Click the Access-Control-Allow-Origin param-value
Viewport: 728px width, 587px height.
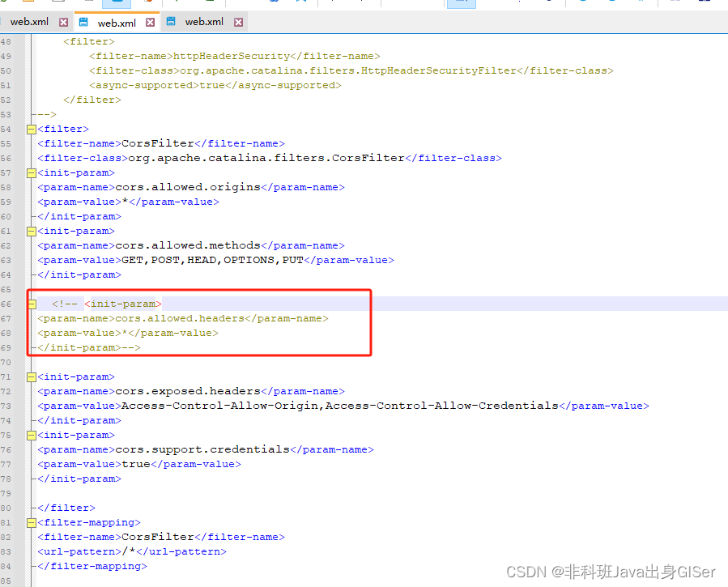point(339,406)
